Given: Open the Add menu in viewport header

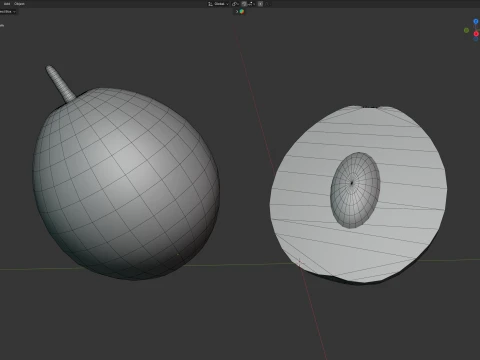Looking at the screenshot, I should pos(7,4).
